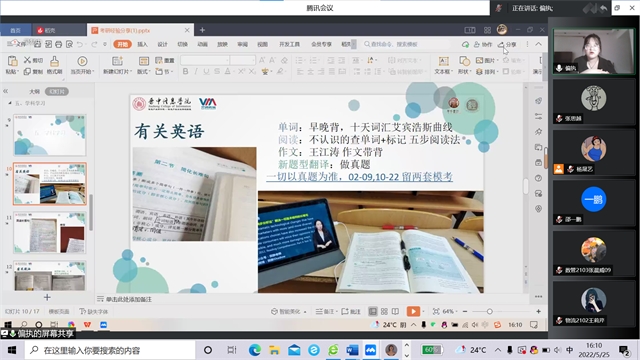Screen dimensions: 640x360
Task: Select the slide 11 thumbnail
Action: (50, 233)
